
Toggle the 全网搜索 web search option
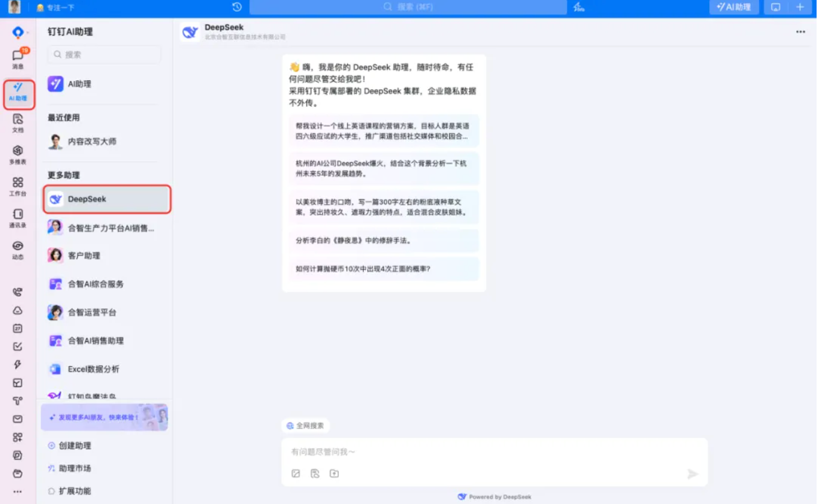pos(305,426)
